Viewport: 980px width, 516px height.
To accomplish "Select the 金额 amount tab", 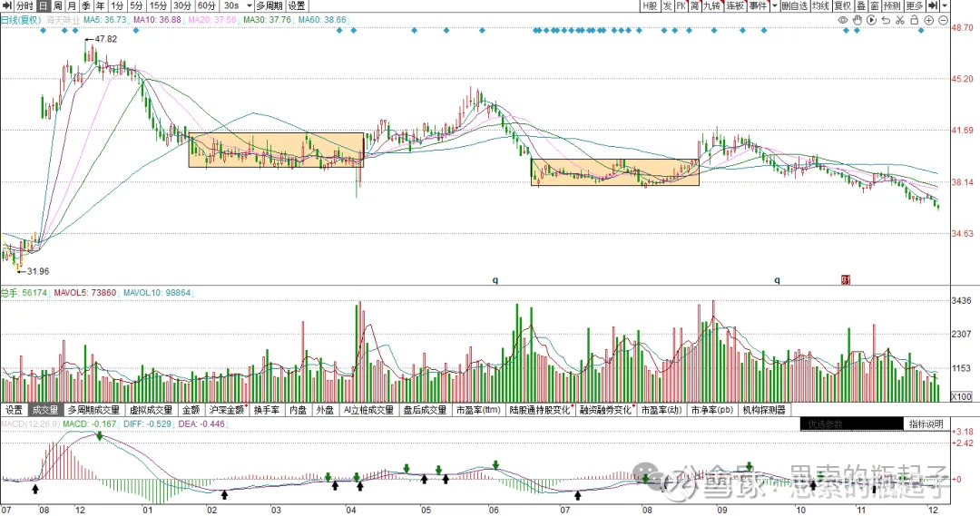I will 191,410.
